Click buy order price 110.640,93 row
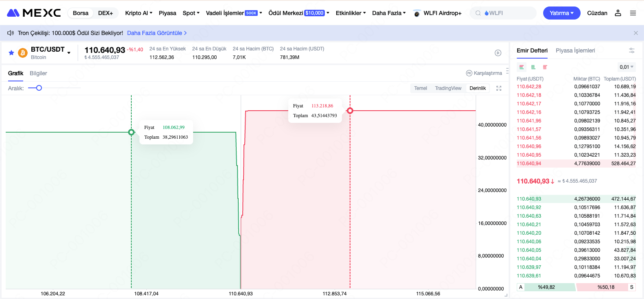 pyautogui.click(x=576, y=199)
